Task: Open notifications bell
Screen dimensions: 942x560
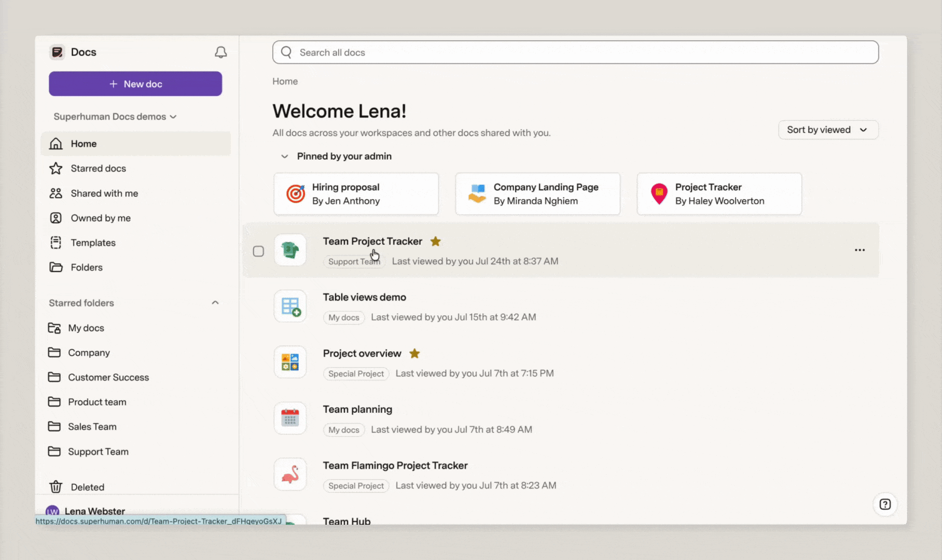Action: pos(221,52)
